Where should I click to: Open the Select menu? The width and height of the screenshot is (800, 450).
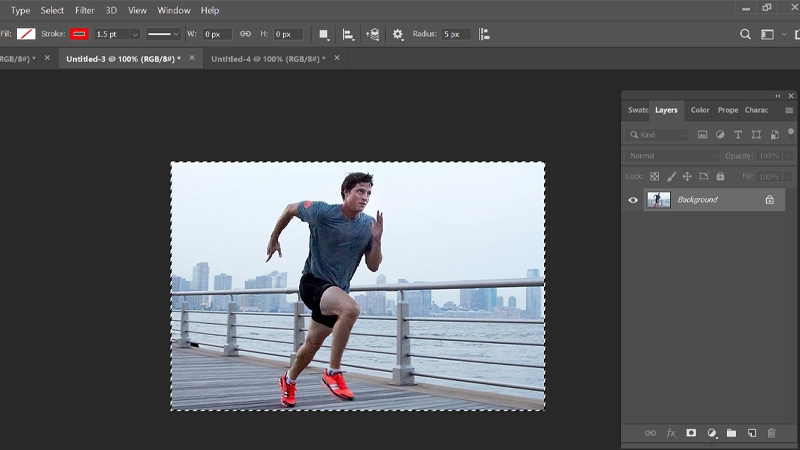52,10
